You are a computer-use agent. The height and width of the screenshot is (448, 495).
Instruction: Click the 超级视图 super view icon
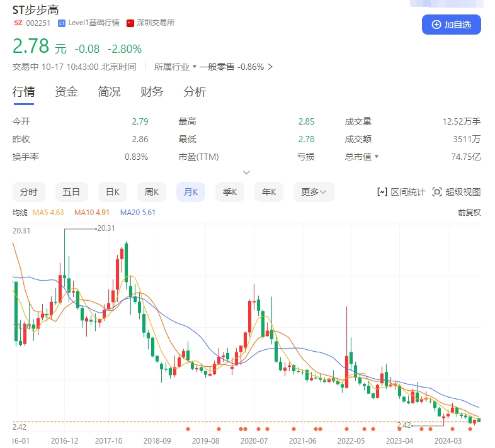[437, 192]
